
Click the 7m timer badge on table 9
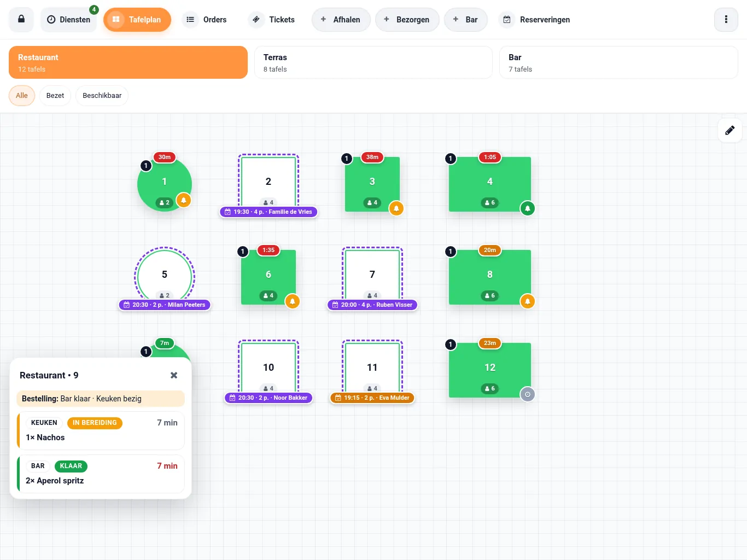click(165, 343)
